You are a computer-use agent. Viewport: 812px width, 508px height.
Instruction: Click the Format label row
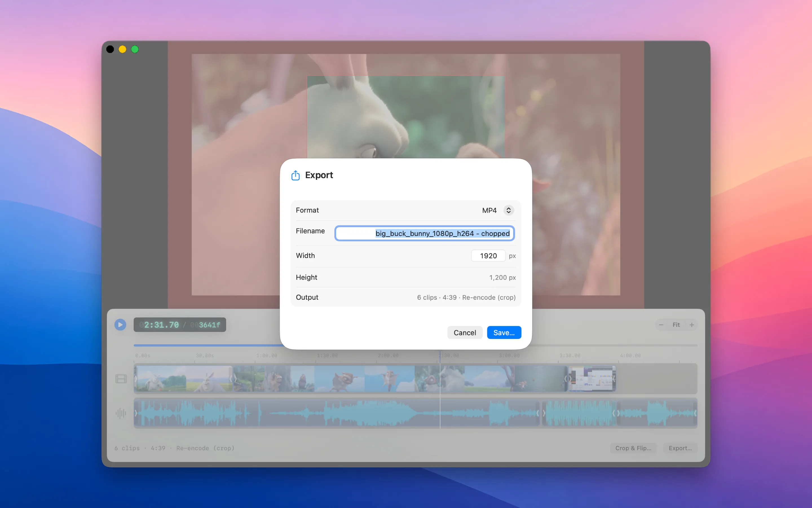click(x=406, y=210)
